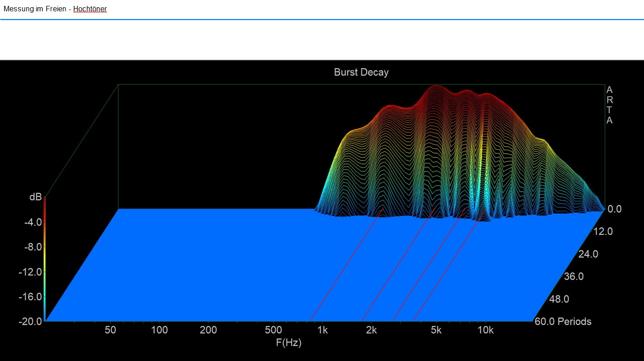Click the 0.0 periods tick label

[614, 209]
